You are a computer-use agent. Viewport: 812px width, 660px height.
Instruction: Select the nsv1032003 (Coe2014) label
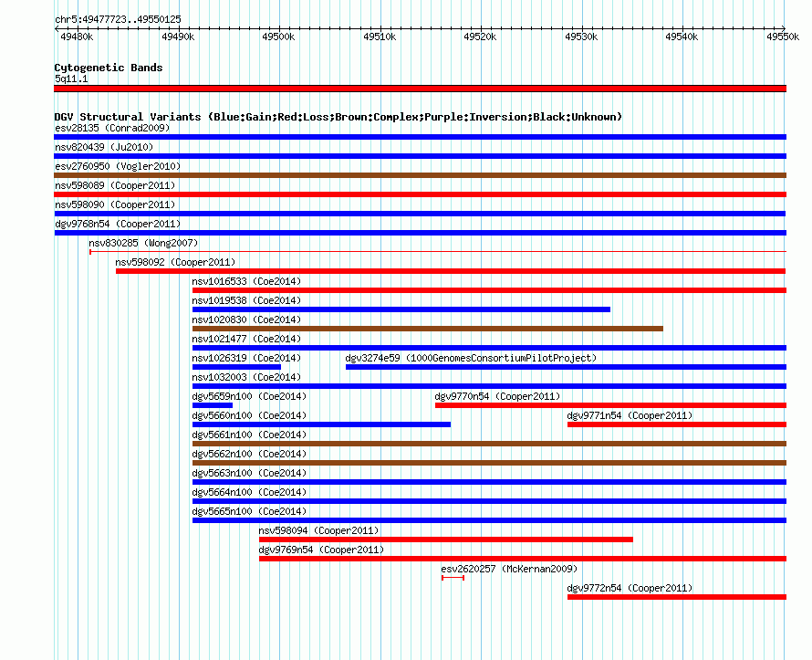(x=246, y=377)
